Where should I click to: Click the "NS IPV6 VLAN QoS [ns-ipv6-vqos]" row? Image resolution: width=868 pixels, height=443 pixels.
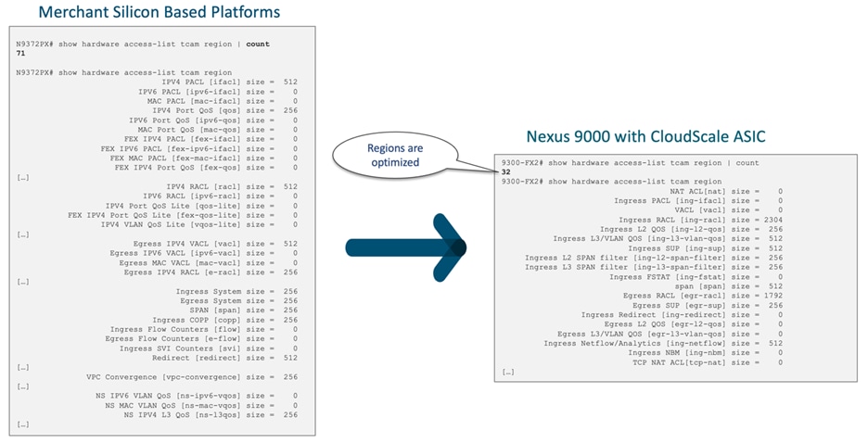coord(198,396)
